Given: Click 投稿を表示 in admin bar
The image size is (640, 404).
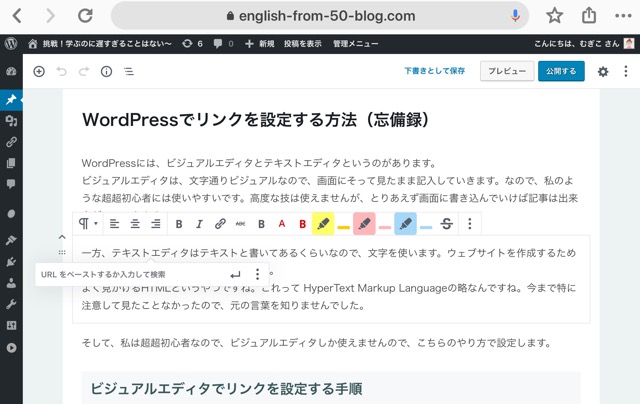Looking at the screenshot, I should coord(303,44).
